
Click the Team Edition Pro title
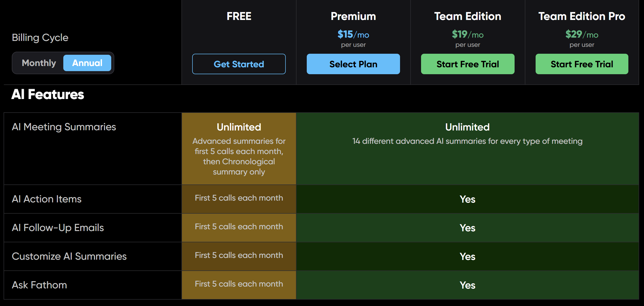(x=582, y=16)
